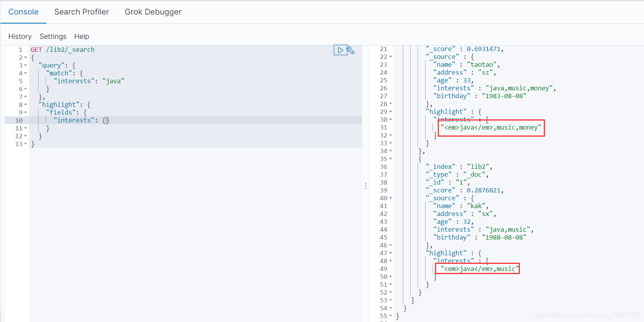
Task: Click the "interests" : "java,music,money" source line
Action: (494, 88)
